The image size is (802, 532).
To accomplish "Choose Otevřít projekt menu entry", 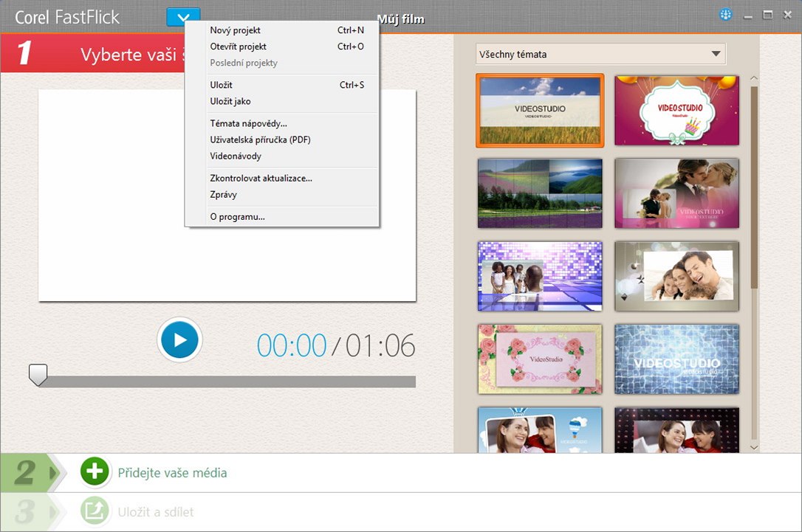I will pos(239,46).
